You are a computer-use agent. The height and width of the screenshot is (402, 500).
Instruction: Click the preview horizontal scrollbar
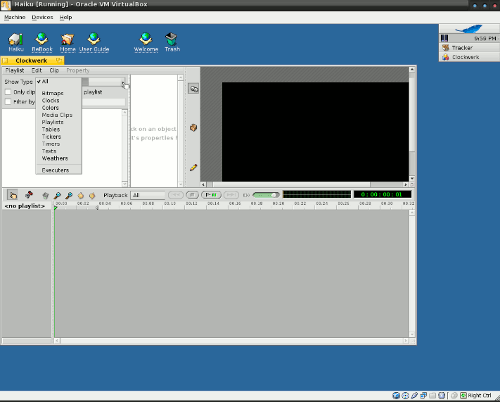coord(304,184)
